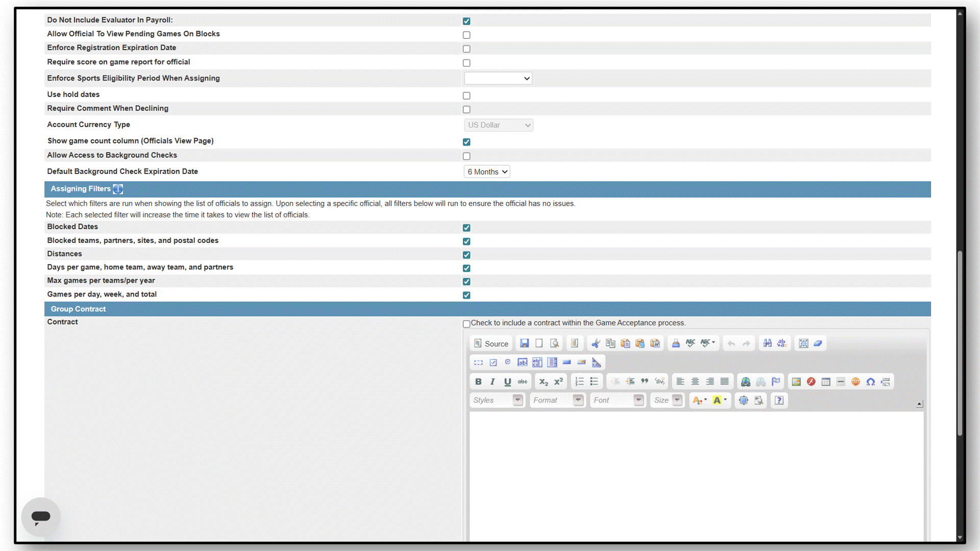The width and height of the screenshot is (980, 551).
Task: Click the Print icon in editor
Action: pyautogui.click(x=676, y=343)
